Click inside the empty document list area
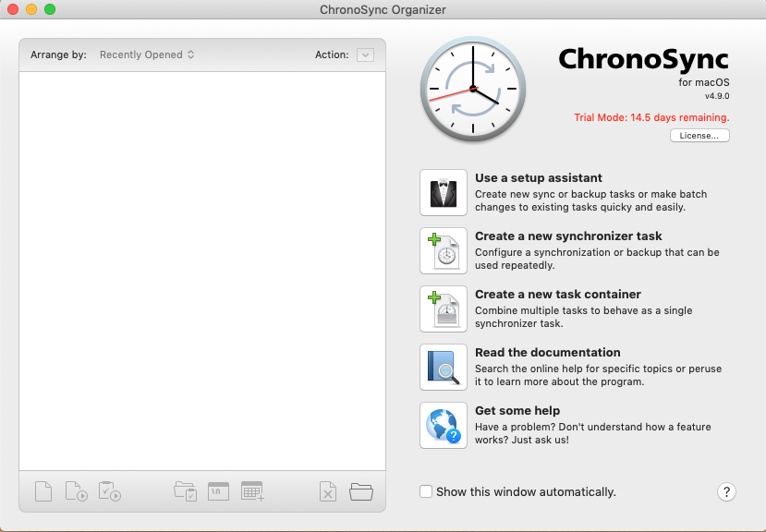The width and height of the screenshot is (766, 532). [203, 268]
